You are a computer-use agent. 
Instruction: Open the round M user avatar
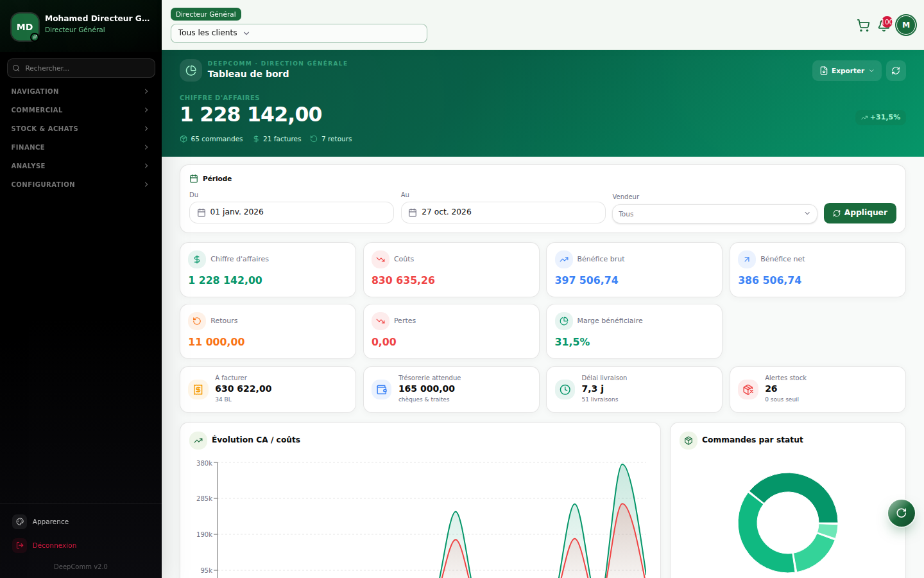906,25
